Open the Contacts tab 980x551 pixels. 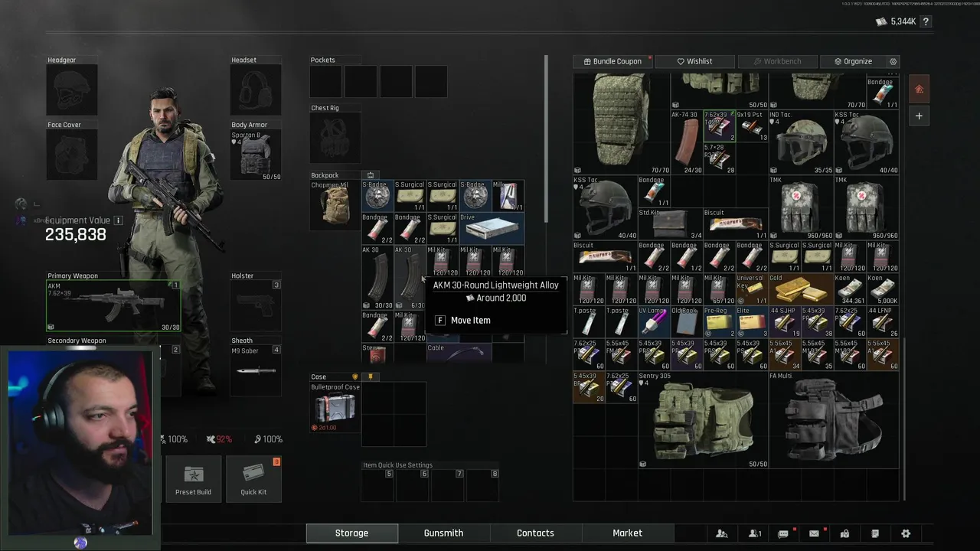tap(535, 533)
